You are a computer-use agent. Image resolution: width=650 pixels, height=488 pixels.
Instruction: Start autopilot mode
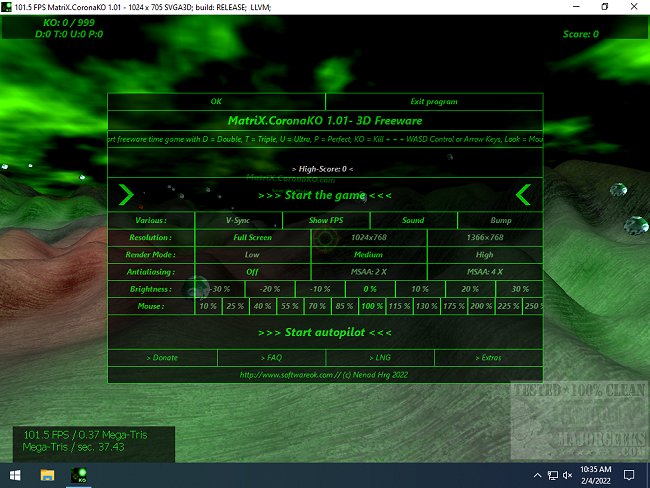(x=325, y=332)
